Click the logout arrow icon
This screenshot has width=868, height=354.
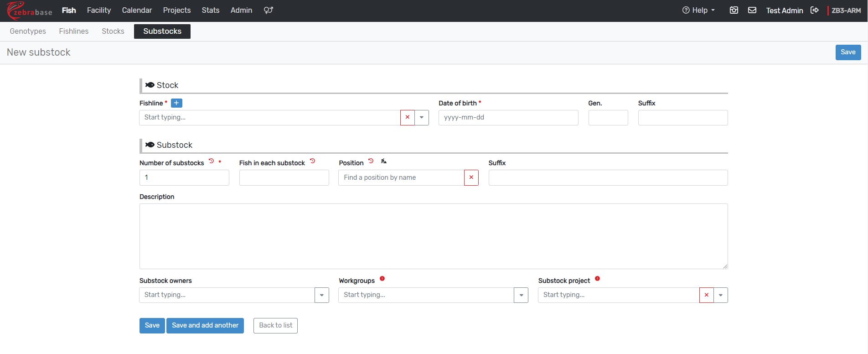click(x=815, y=10)
